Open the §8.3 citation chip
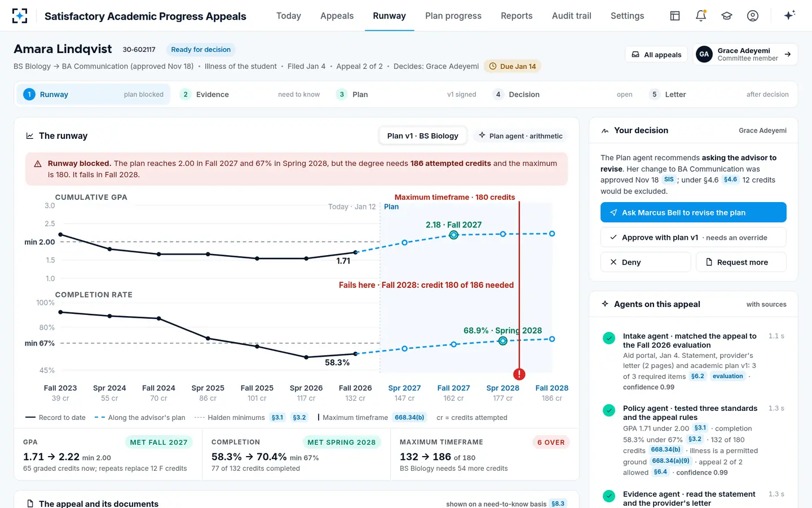812x508 pixels. pos(558,503)
